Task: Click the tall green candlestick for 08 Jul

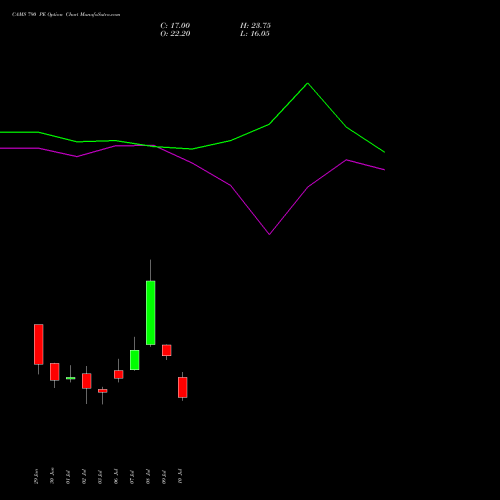Action: pos(150,313)
